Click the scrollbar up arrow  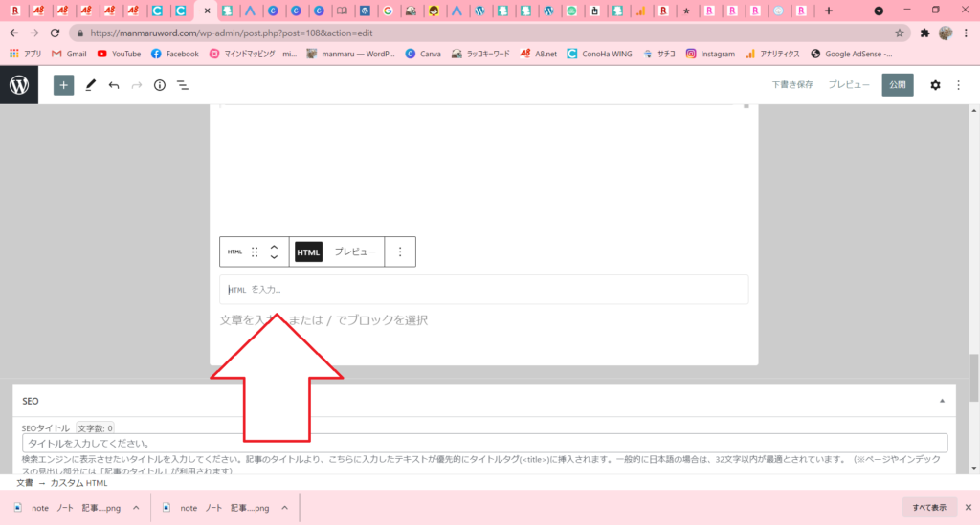tap(973, 110)
